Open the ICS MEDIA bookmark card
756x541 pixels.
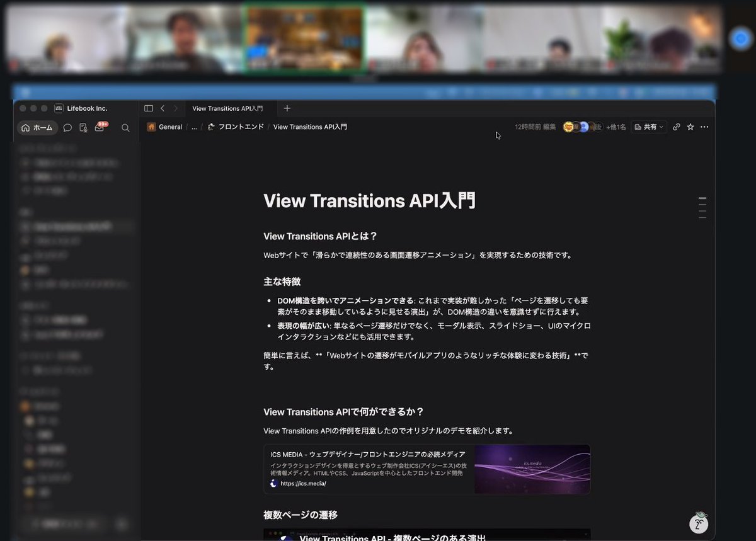point(427,469)
